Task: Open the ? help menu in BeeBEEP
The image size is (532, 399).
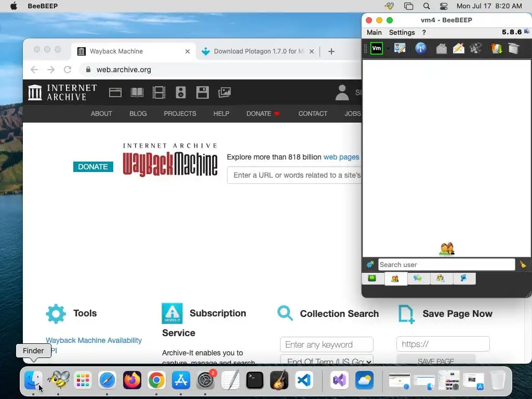Action: click(x=424, y=32)
